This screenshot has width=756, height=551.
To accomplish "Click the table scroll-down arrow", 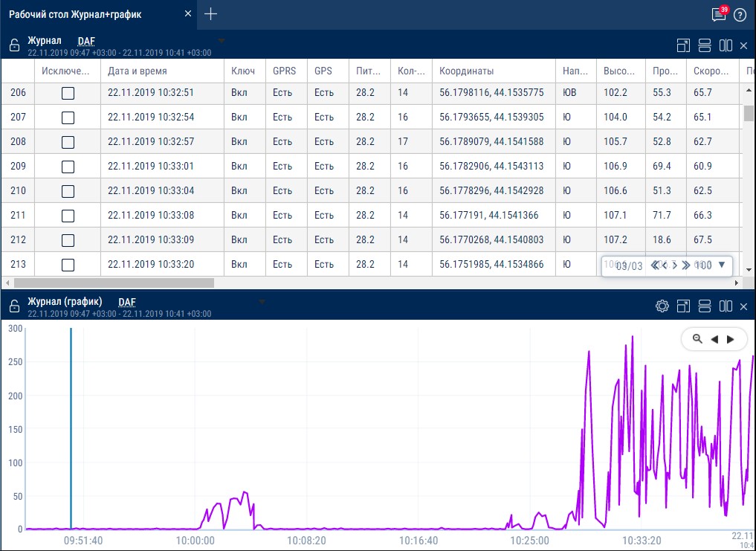I will [x=749, y=270].
